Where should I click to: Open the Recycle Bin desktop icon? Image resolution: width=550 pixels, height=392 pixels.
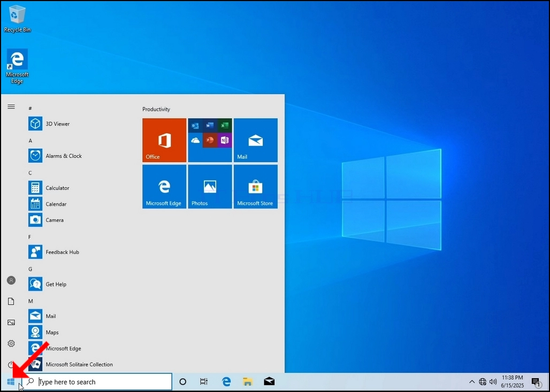click(17, 18)
